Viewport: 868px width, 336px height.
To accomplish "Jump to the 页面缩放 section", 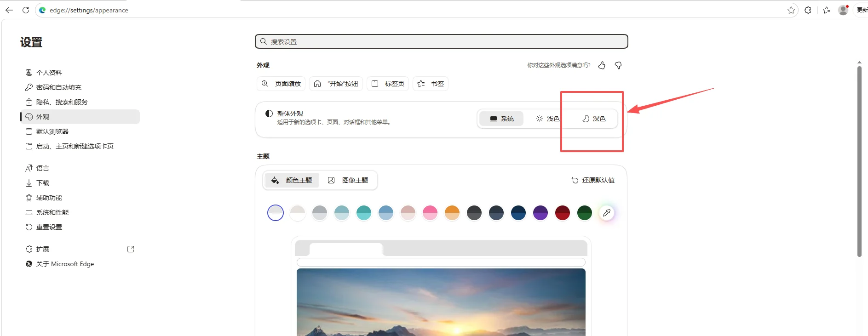I will tap(281, 84).
